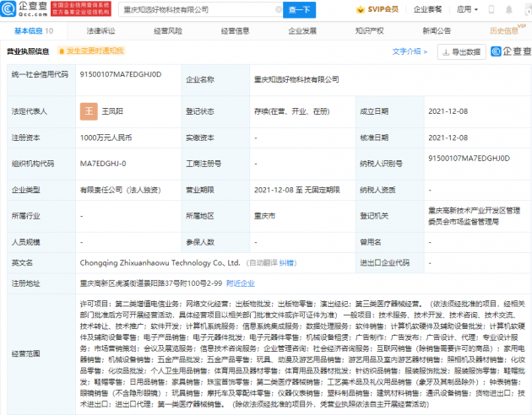Click the 重庆市 region value
Viewport: 532px width, 415px height.
tap(264, 216)
